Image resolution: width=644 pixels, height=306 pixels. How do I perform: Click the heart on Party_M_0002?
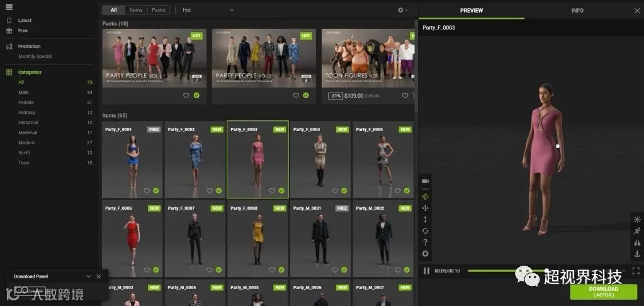click(x=398, y=270)
